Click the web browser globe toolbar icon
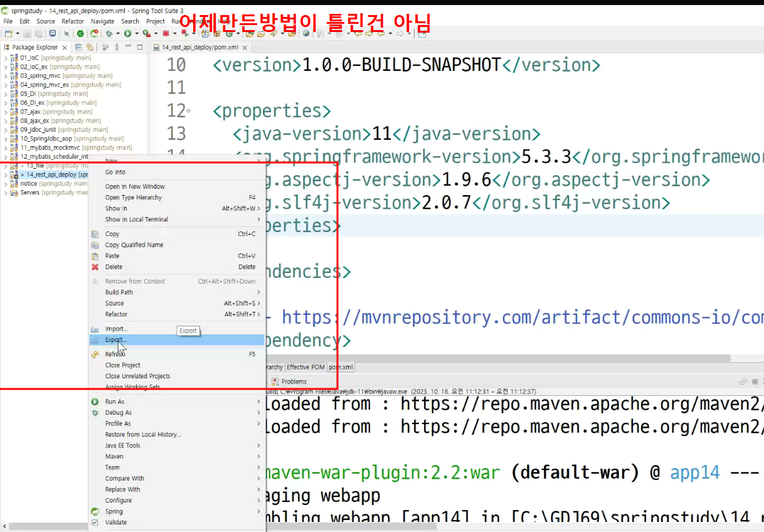This screenshot has width=764, height=532. (306, 34)
